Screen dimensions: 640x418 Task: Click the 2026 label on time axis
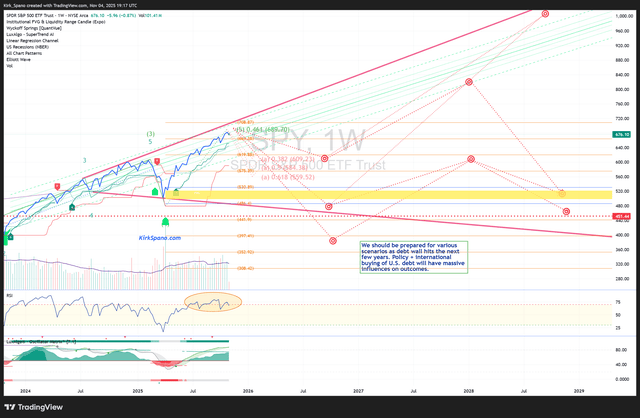coord(248,391)
